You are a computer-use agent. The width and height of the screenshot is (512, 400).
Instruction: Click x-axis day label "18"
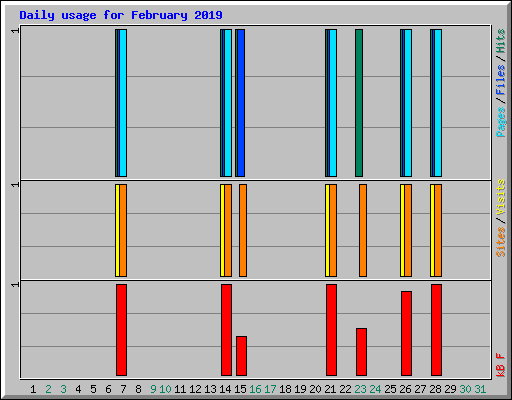coord(285,389)
